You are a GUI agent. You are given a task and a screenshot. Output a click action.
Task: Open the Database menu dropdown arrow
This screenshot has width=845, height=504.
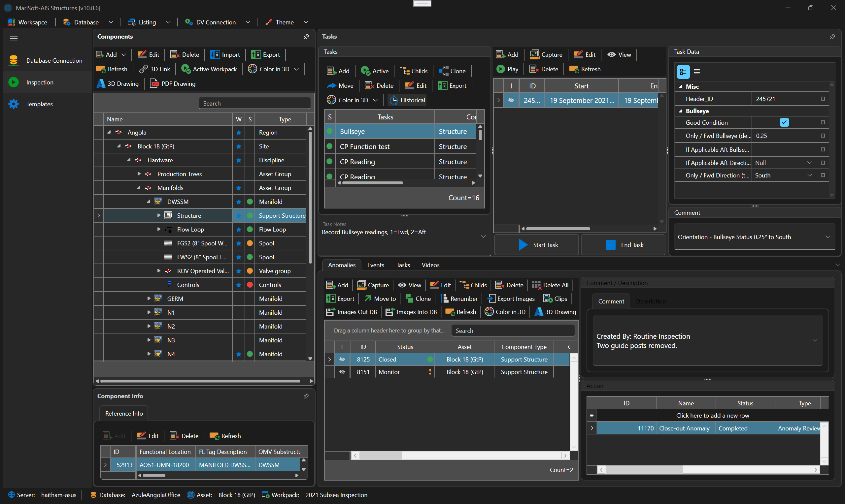click(x=111, y=22)
